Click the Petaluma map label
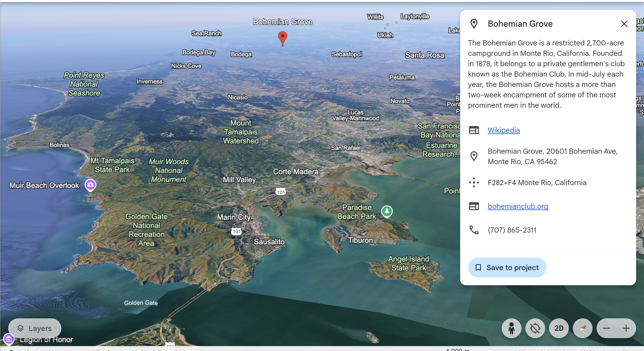Screen dimensions: 644x351 pyautogui.click(x=402, y=78)
